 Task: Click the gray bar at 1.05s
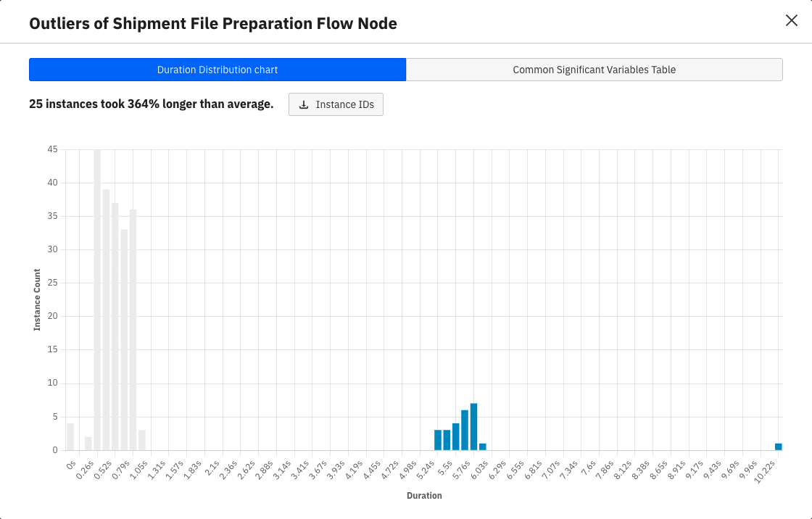click(x=142, y=441)
